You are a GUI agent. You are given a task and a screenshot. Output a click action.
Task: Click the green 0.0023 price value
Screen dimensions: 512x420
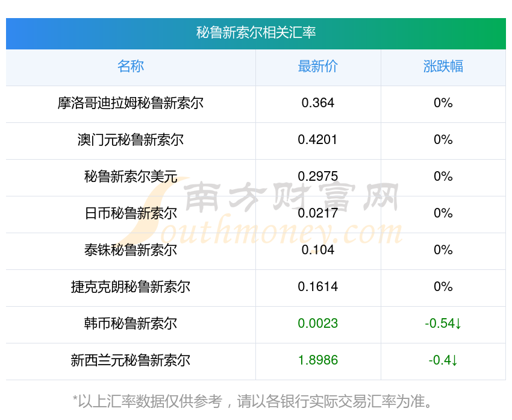[x=318, y=324]
